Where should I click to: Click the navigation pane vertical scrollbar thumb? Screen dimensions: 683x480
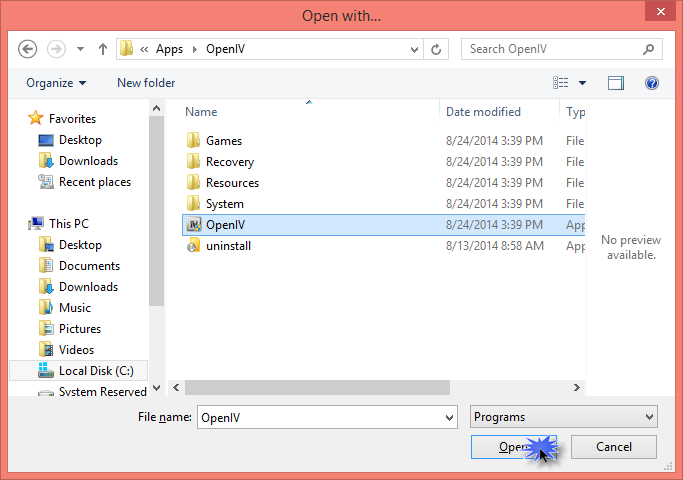156,211
